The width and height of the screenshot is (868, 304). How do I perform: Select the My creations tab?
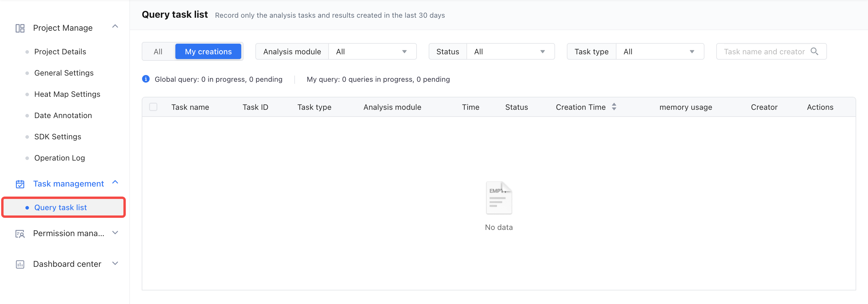tap(208, 52)
